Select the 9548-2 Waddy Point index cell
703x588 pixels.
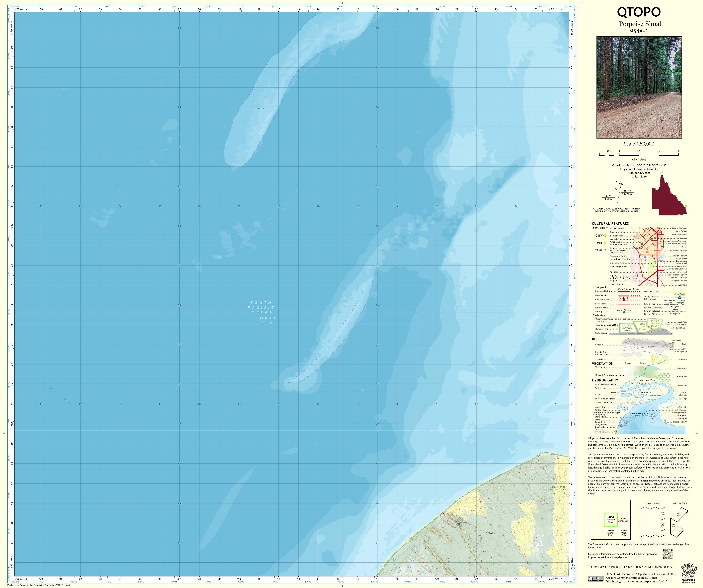coord(624,533)
